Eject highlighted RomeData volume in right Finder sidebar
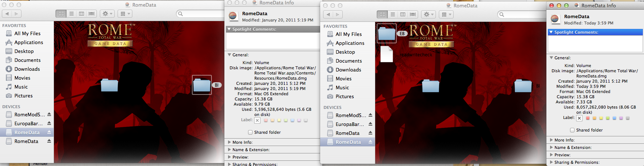This screenshot has height=166, width=644. pos(370,142)
